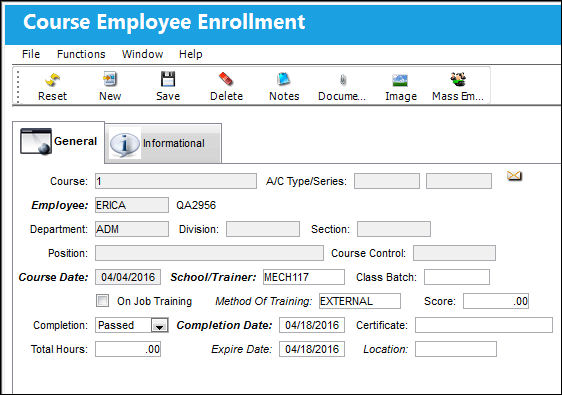The width and height of the screenshot is (562, 395).
Task: Click the QA2956 employee ID text
Action: coord(196,205)
